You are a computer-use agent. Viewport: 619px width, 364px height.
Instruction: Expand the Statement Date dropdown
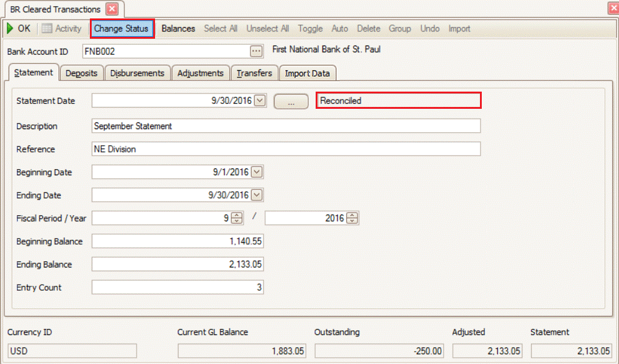[259, 100]
